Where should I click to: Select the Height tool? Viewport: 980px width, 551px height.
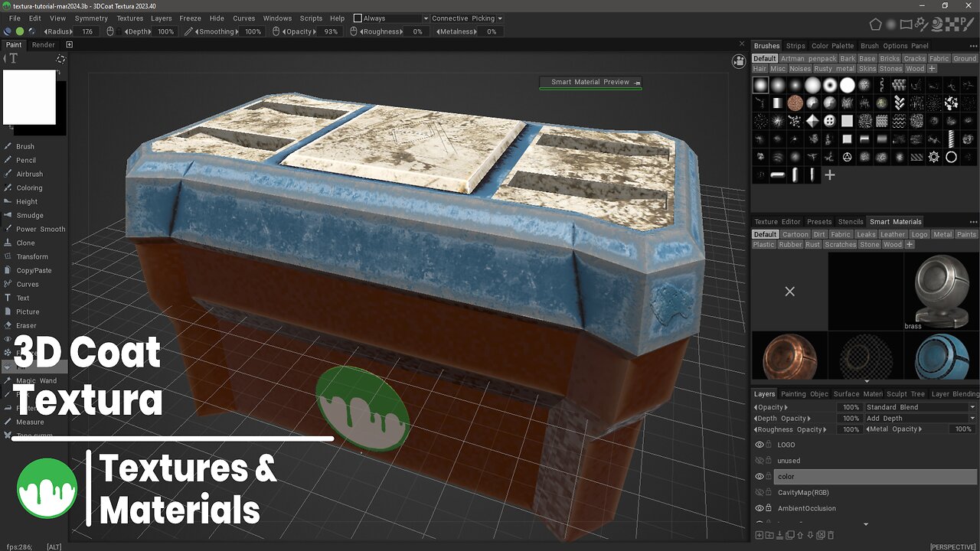[27, 201]
